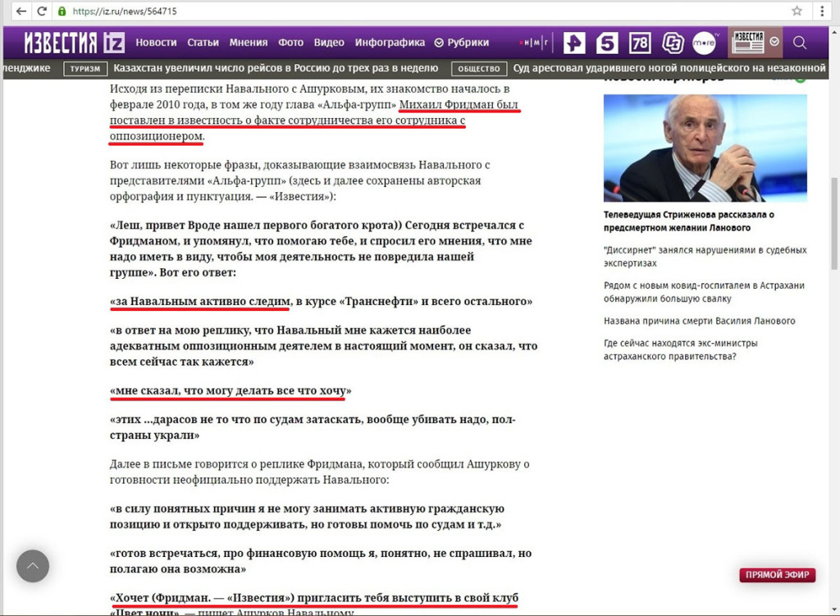840x616 pixels.
Task: Open the browser's three-dot menu
Action: [823, 11]
